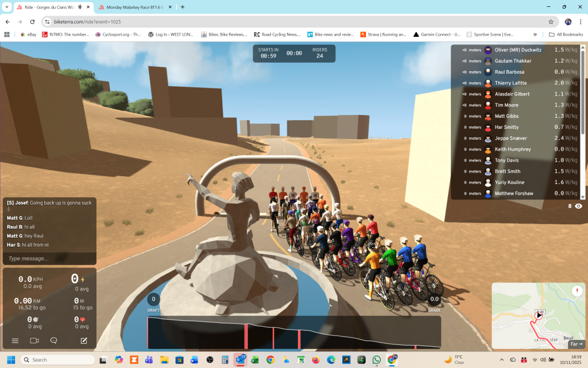The height and width of the screenshot is (368, 588).
Task: Click the edit pencil icon in stats panel
Action: click(84, 341)
